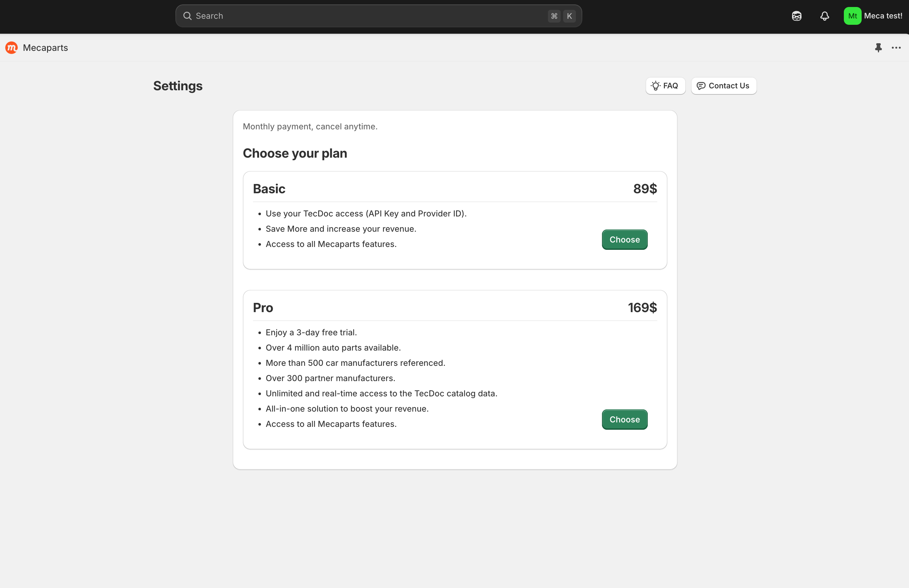Click the K key shortcut badge
The height and width of the screenshot is (588, 909).
click(x=569, y=16)
